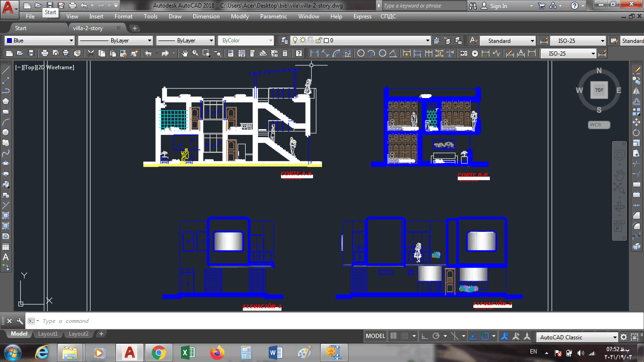Click the Pan hand icon

coord(185,53)
